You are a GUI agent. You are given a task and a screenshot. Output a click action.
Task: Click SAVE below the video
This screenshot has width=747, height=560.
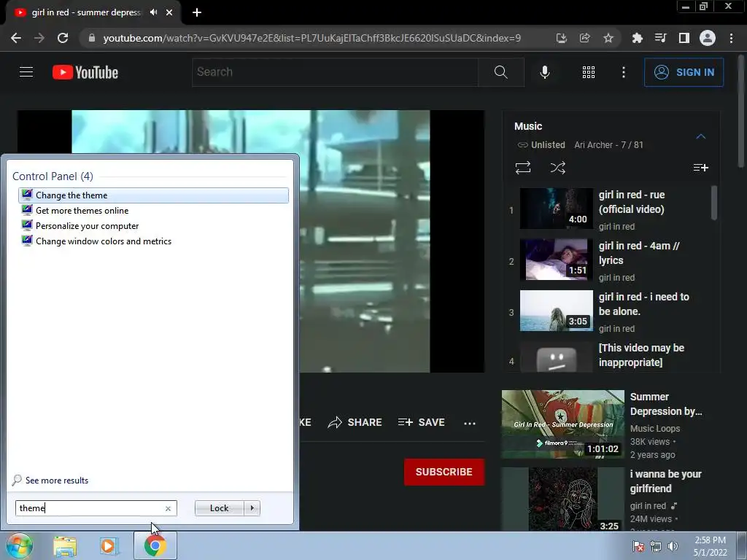[x=421, y=422]
